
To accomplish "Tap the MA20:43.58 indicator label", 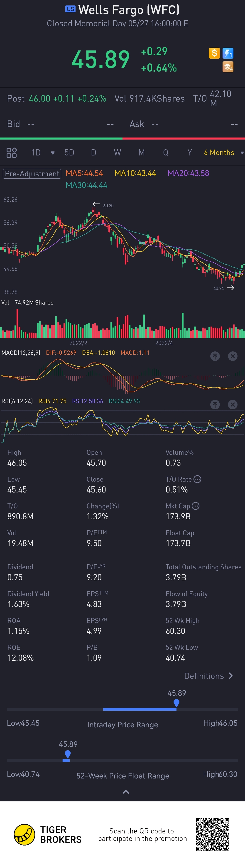I will click(188, 173).
